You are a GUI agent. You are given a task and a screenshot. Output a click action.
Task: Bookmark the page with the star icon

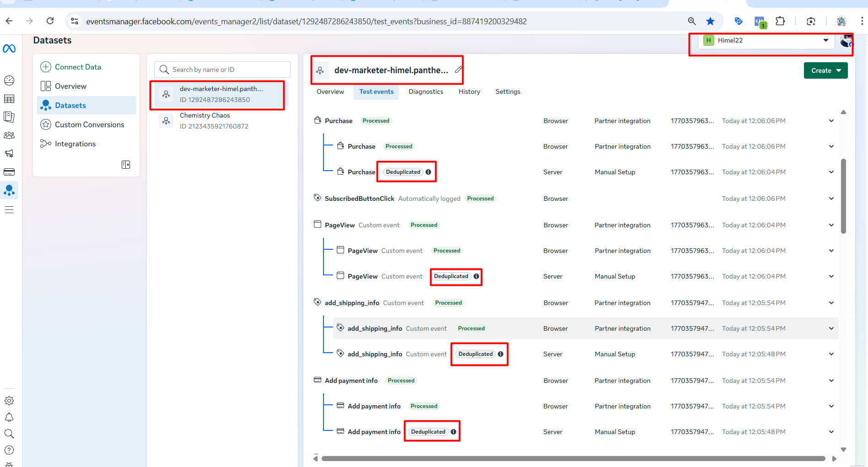(710, 21)
